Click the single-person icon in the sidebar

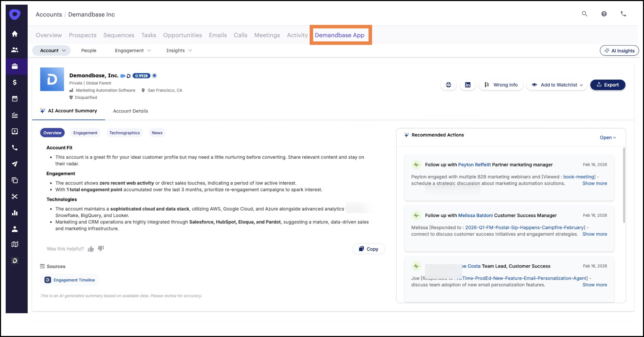pos(15,229)
